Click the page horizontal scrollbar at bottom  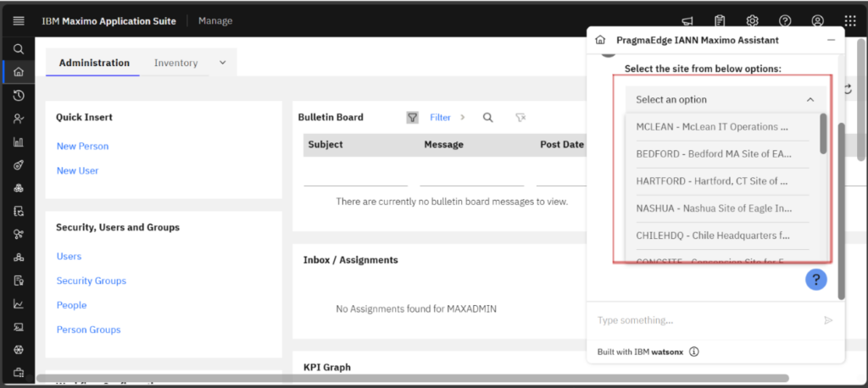[x=413, y=378]
